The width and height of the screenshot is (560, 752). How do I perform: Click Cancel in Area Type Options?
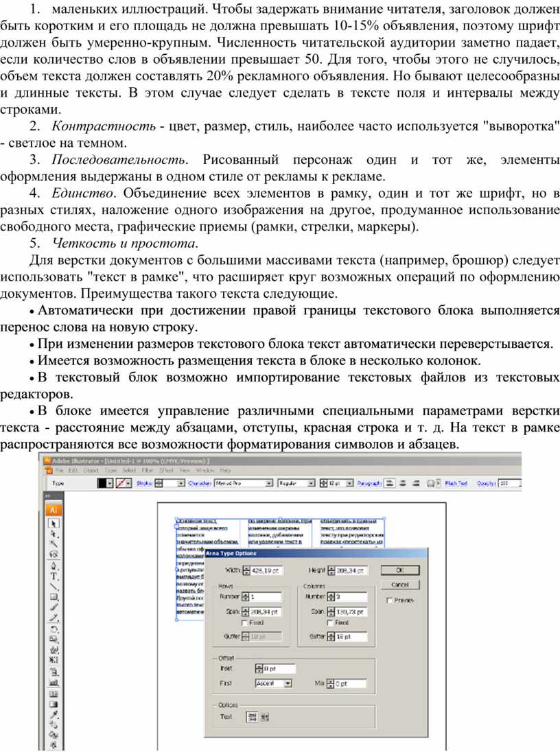tap(399, 585)
